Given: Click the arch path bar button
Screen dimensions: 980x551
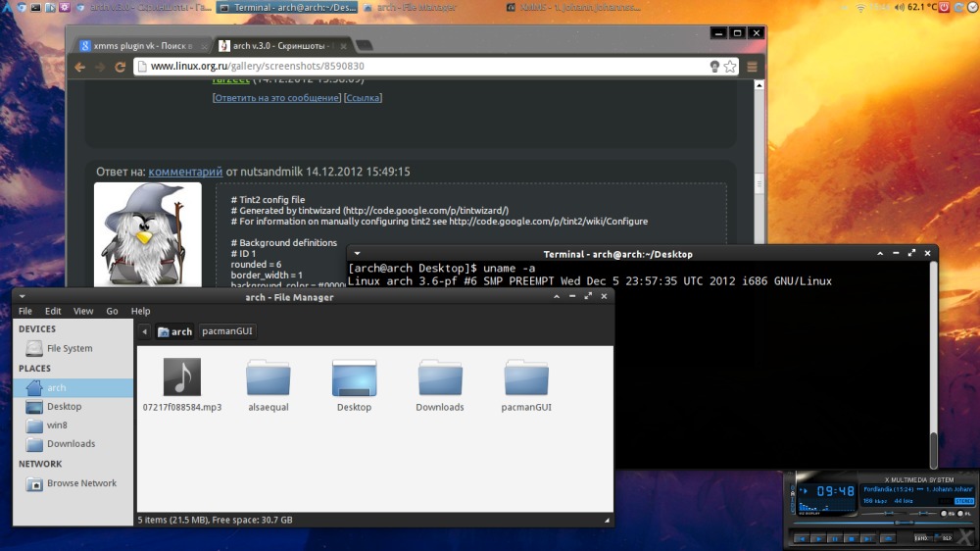Looking at the screenshot, I should coord(175,331).
